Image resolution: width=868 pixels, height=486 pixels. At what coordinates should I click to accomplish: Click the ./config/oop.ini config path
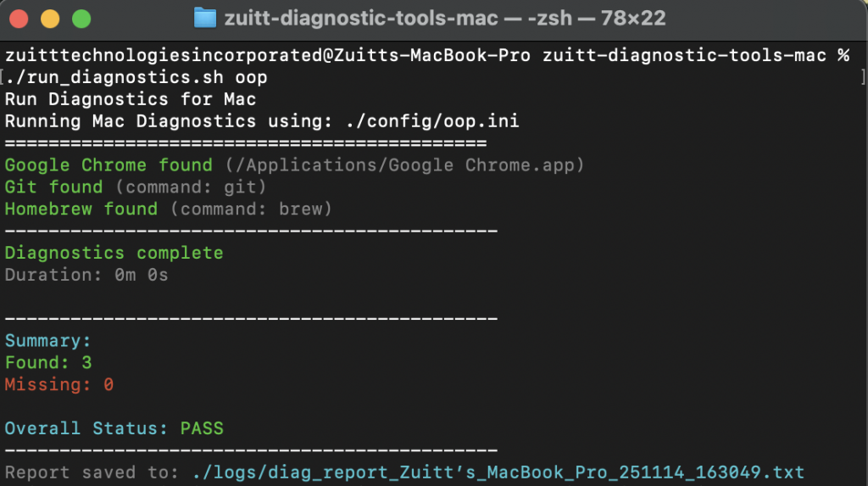click(x=432, y=121)
